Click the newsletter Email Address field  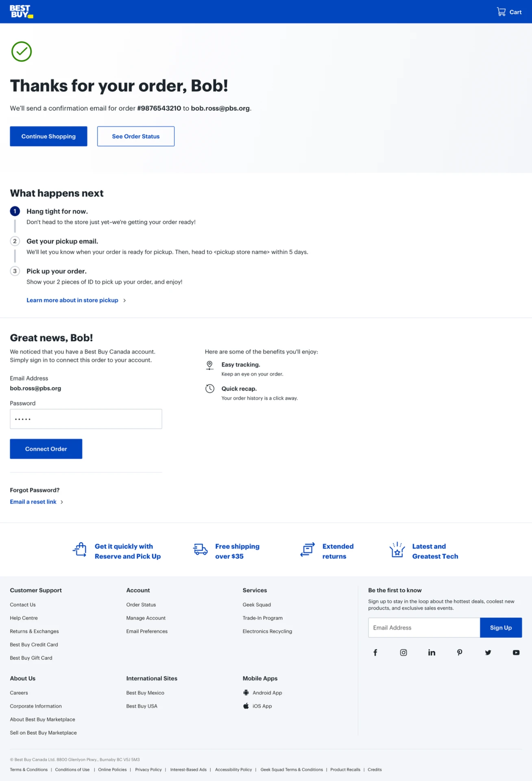(424, 628)
